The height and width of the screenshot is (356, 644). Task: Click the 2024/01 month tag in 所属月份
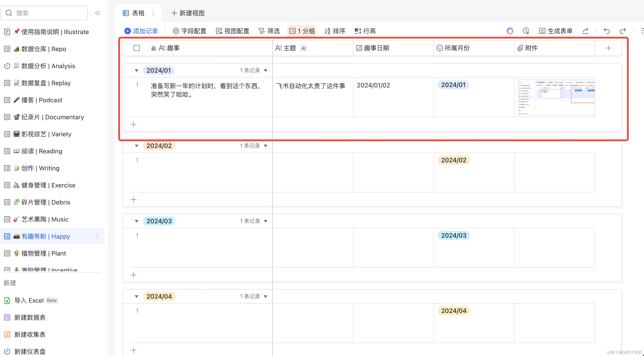click(453, 85)
